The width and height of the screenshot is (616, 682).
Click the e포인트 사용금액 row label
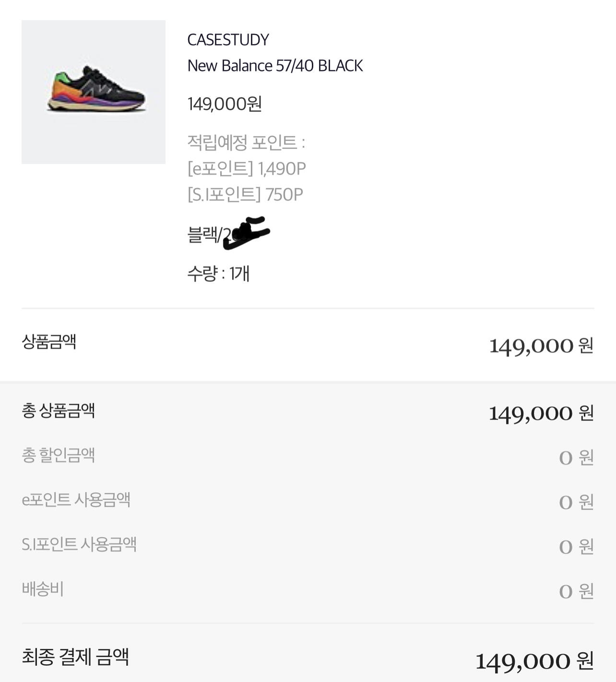pos(76,499)
